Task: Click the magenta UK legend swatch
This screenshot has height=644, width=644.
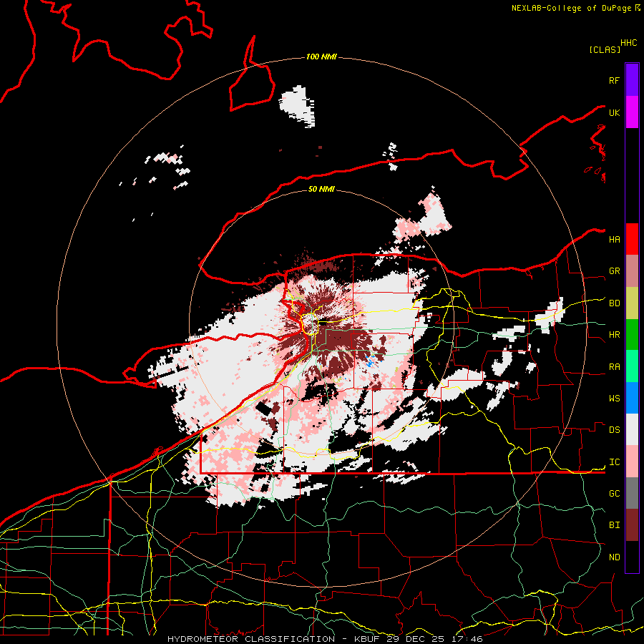Action: coord(632,112)
